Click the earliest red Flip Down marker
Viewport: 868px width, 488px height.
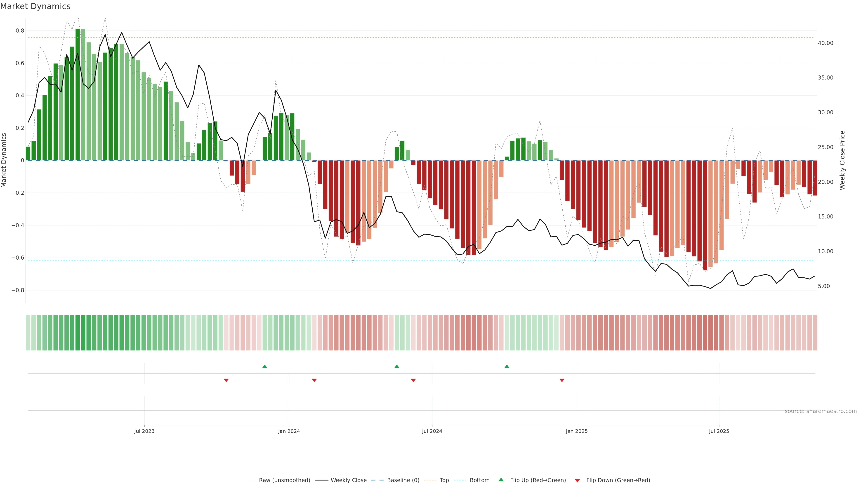226,380
